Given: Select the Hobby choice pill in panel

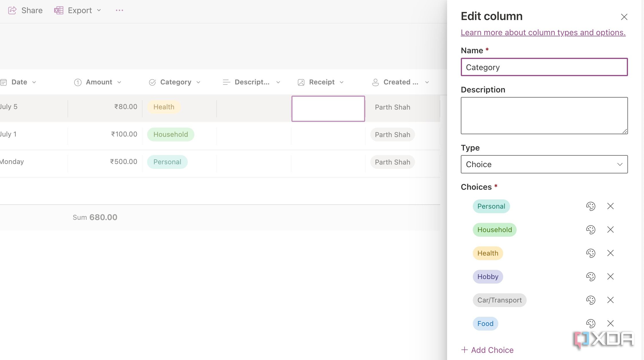Looking at the screenshot, I should click(x=488, y=277).
